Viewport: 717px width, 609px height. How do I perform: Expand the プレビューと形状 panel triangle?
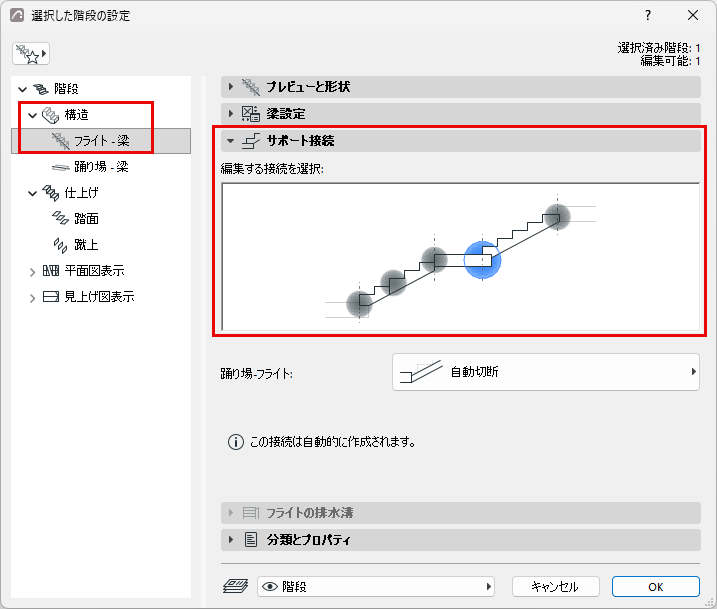click(x=231, y=86)
